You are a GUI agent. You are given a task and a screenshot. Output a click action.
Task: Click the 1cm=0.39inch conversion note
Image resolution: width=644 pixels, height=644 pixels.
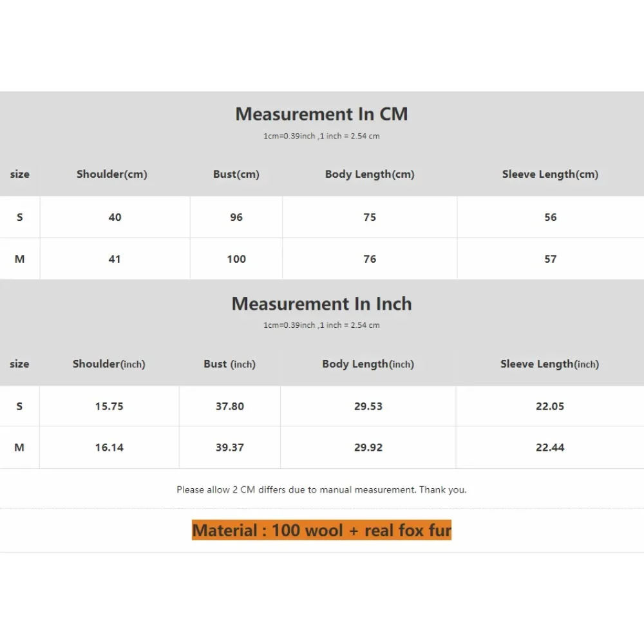click(x=321, y=136)
